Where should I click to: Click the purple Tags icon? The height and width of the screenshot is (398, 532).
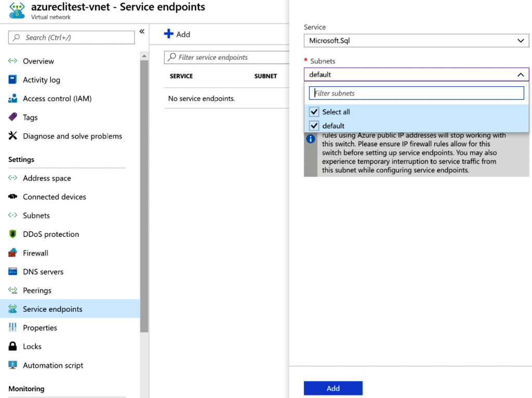13,117
